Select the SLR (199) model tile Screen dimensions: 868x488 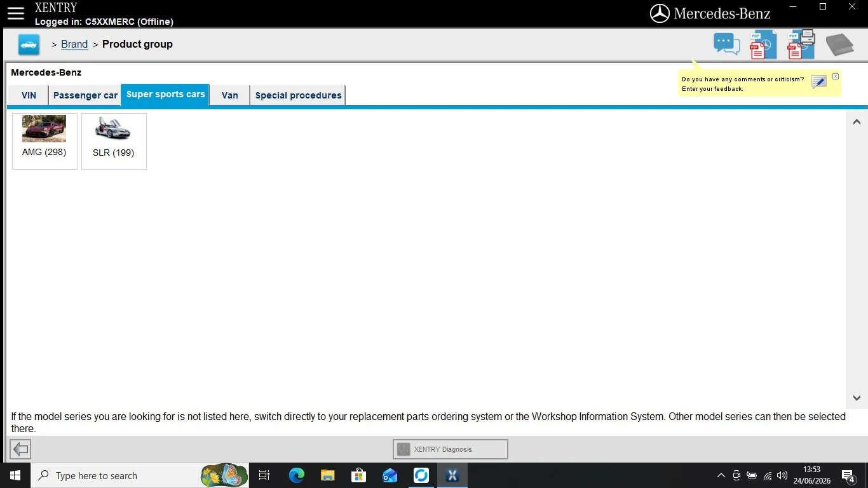click(x=114, y=141)
